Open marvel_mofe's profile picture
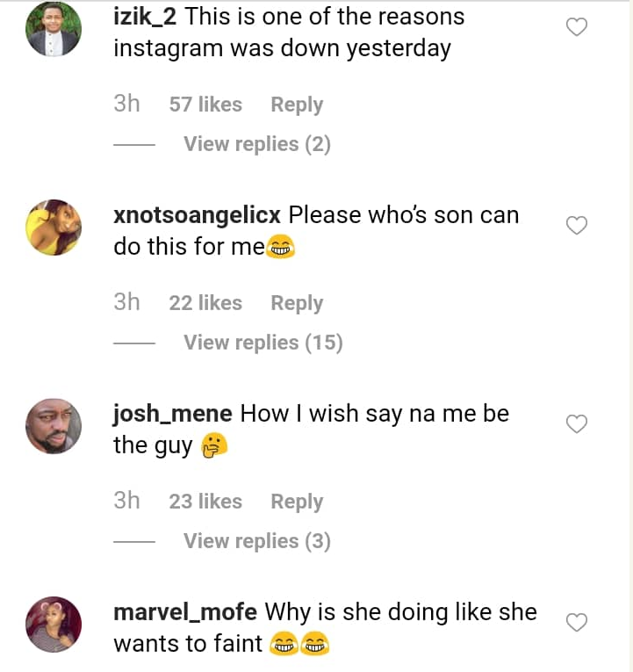This screenshot has height=672, width=633. click(54, 625)
